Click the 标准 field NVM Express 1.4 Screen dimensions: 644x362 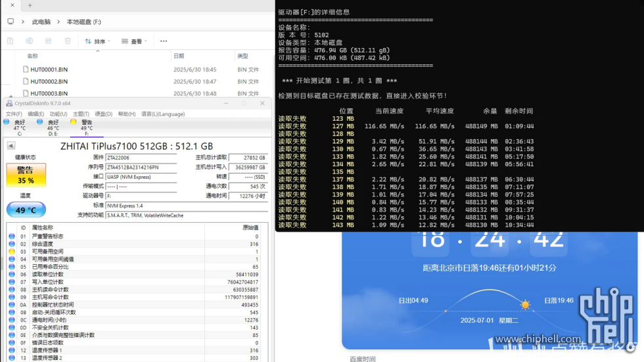click(x=187, y=206)
